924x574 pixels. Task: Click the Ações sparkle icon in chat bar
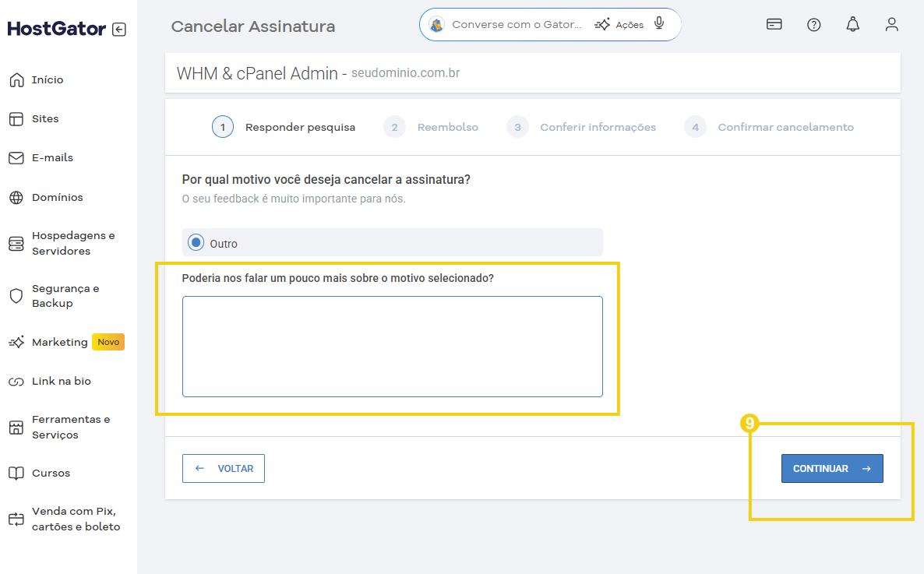[x=602, y=24]
